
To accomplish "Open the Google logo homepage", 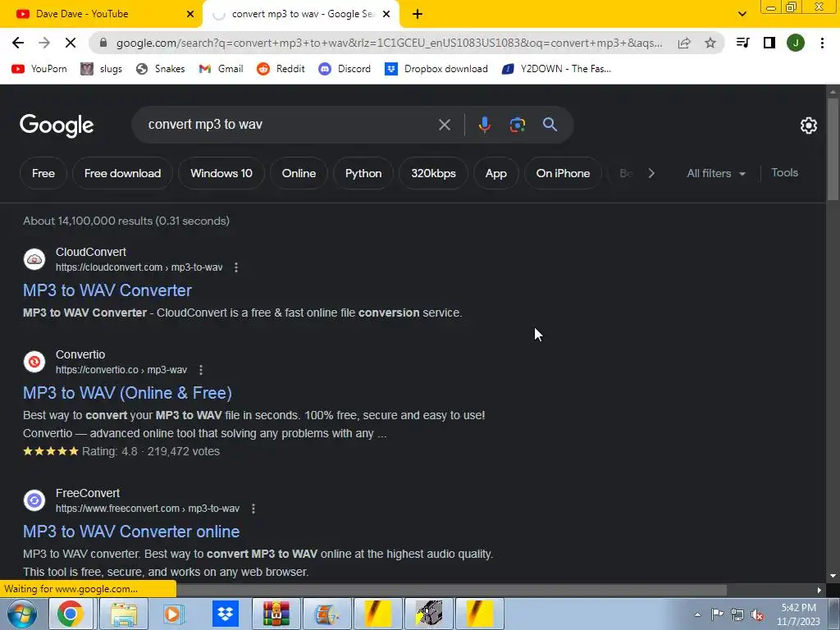I will point(57,126).
